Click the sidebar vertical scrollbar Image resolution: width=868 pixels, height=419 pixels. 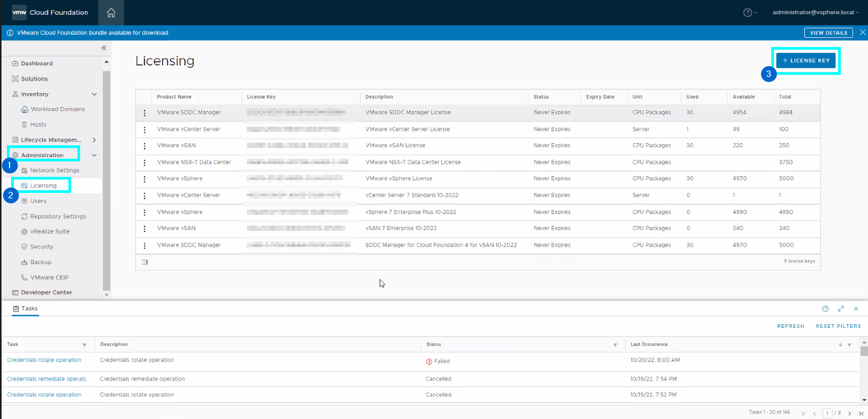coord(106,180)
